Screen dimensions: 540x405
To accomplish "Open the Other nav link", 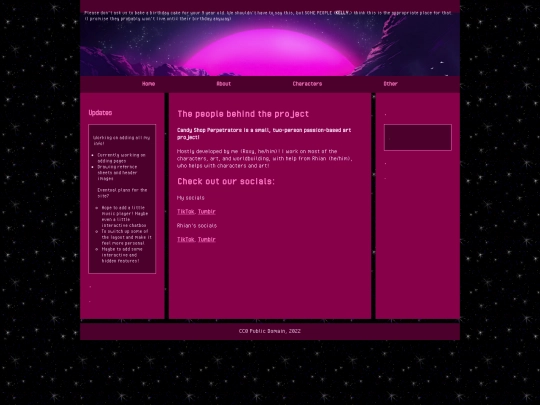I will pyautogui.click(x=391, y=84).
